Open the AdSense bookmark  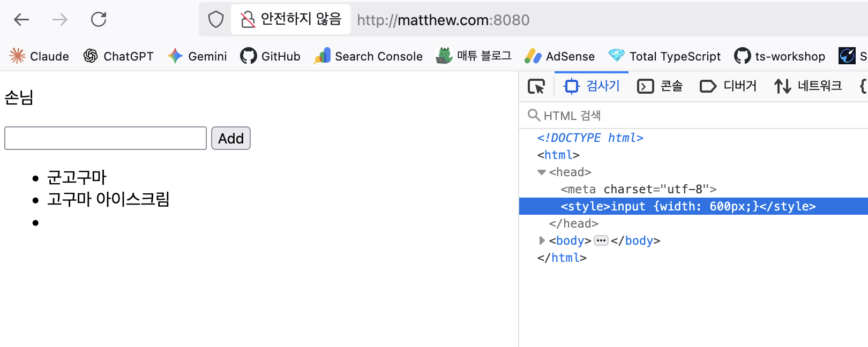coord(559,56)
